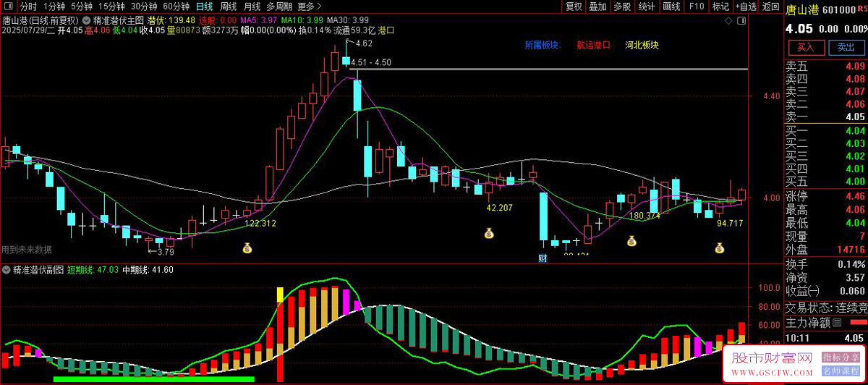Click the 10:11 trade tick row
The height and width of the screenshot is (385, 868).
click(x=825, y=338)
